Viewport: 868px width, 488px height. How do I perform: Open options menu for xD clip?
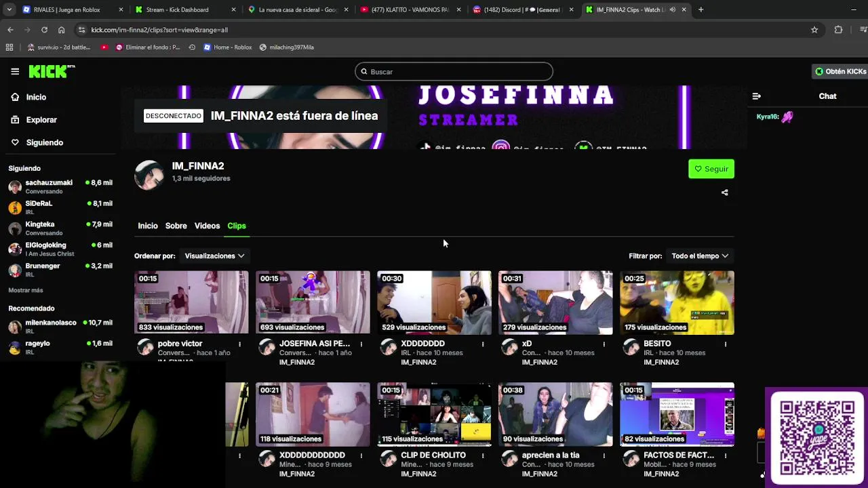coord(604,344)
